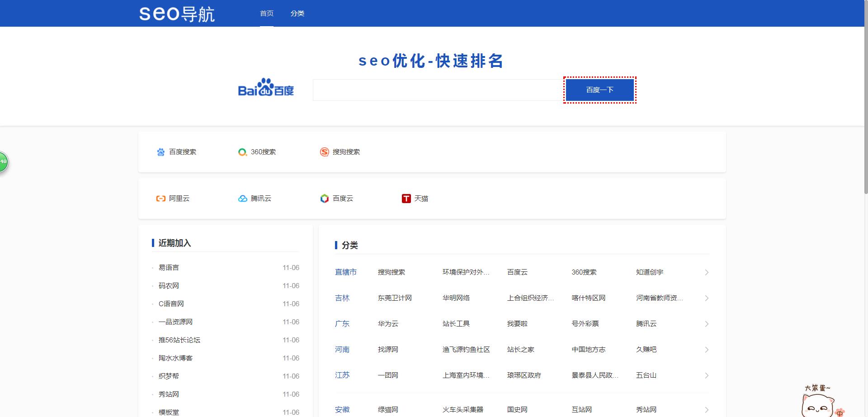Open 知道创宇 in 直辖市 row

[650, 272]
